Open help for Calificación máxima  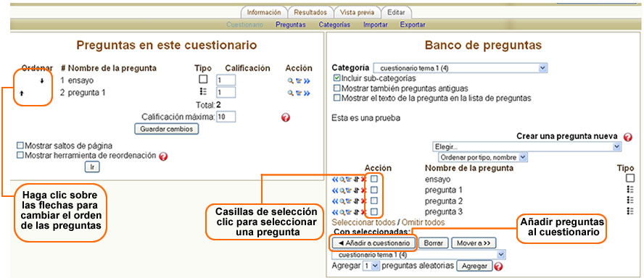[286, 118]
